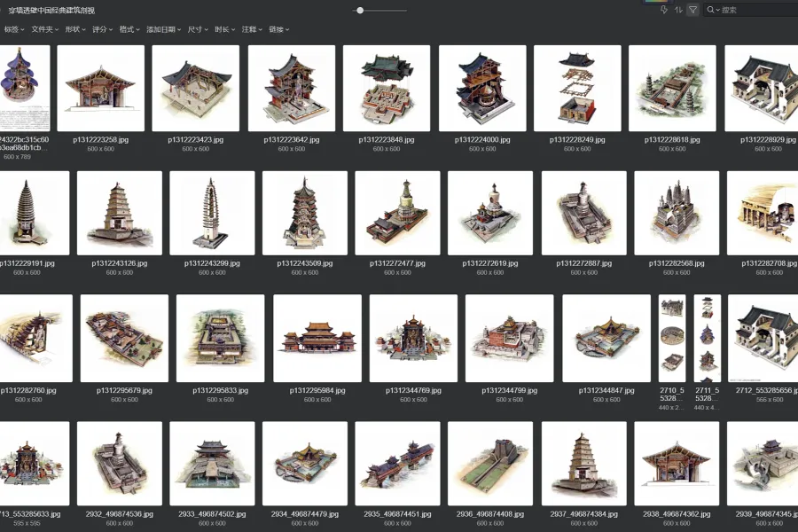This screenshot has width=798, height=532.
Task: Click the 尺寸 size filter
Action: [x=198, y=29]
